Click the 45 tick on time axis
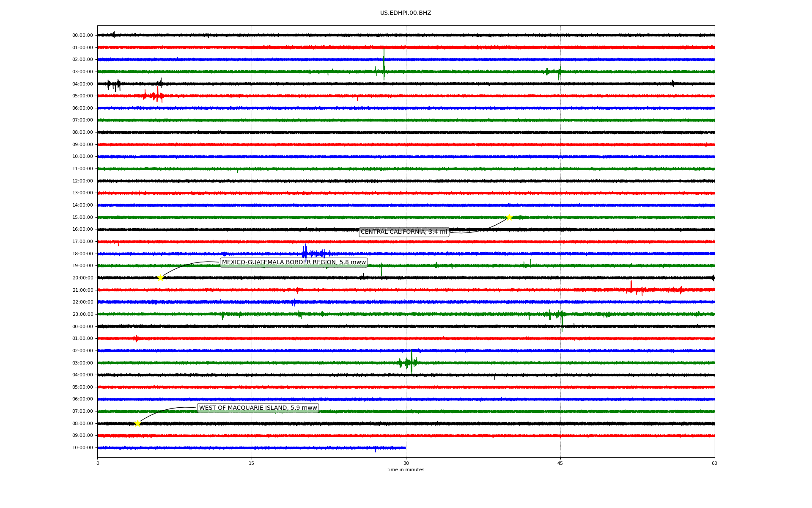This screenshot has height=508, width=812. 560,463
